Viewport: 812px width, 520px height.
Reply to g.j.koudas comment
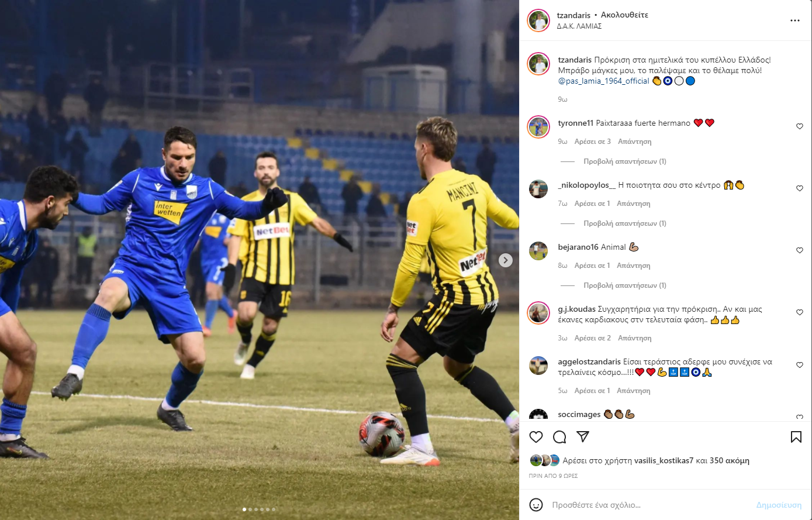(634, 338)
